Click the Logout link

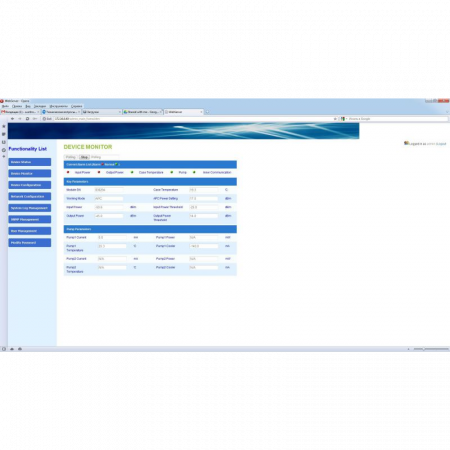point(441,144)
